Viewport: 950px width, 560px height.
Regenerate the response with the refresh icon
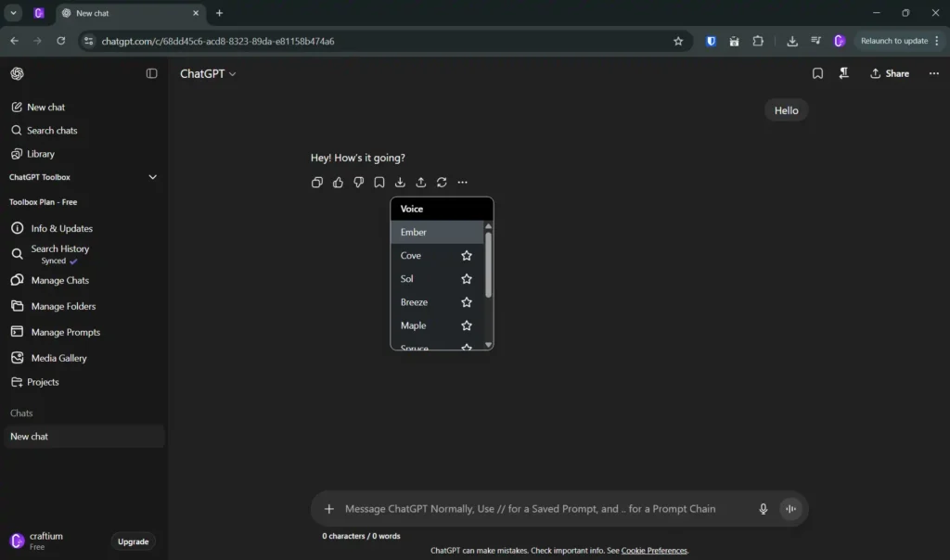tap(442, 183)
